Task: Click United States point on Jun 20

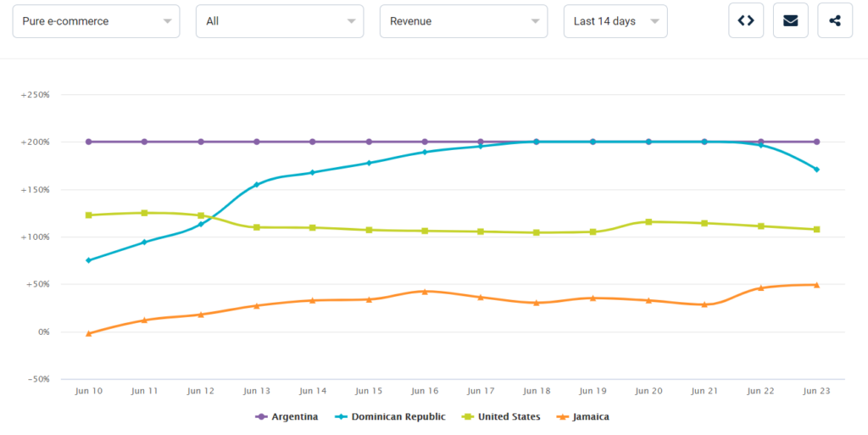Action: 648,222
